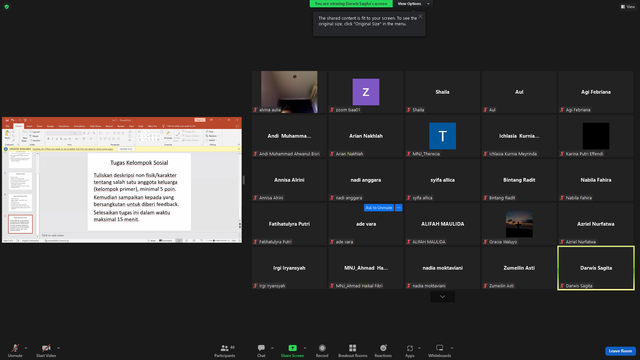Expand audio options caret next to Unmute
The image size is (640, 360).
(x=26, y=348)
